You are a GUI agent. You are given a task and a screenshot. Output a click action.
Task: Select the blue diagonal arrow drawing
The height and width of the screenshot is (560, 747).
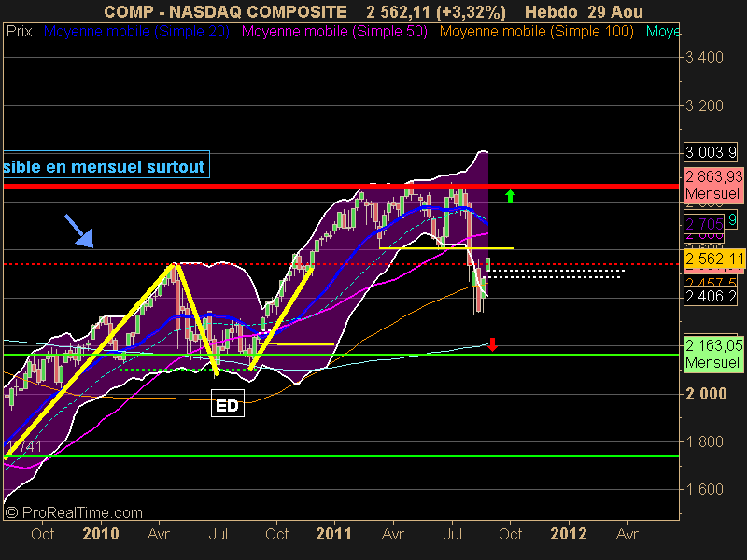point(79,231)
